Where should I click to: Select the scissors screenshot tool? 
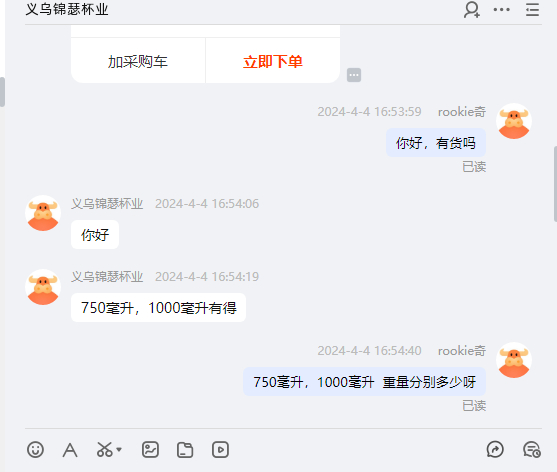104,450
